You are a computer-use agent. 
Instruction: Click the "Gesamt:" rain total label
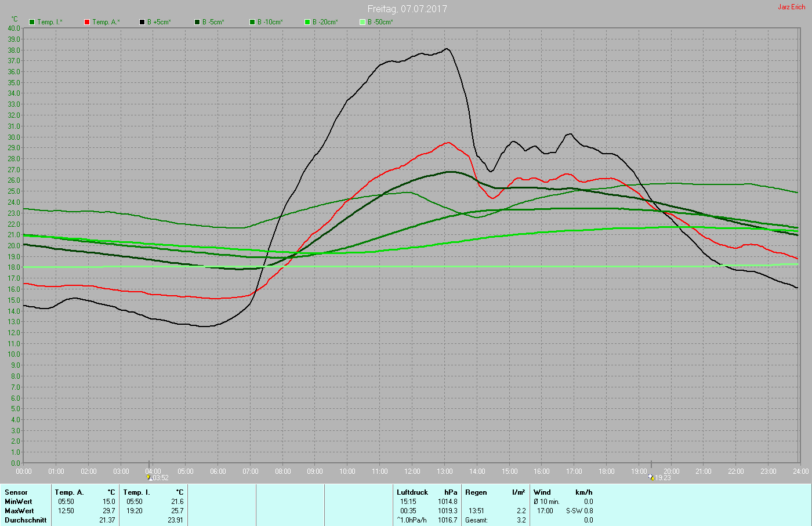point(477,520)
